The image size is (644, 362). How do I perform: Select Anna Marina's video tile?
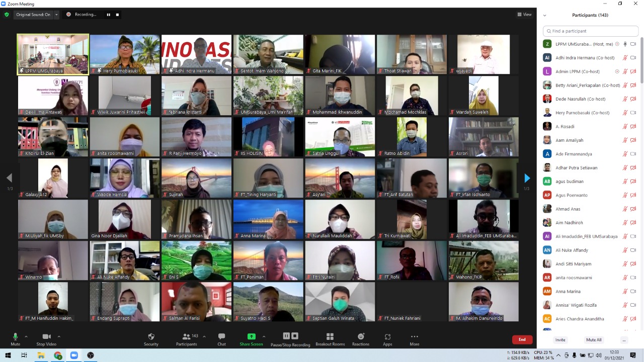tap(268, 219)
